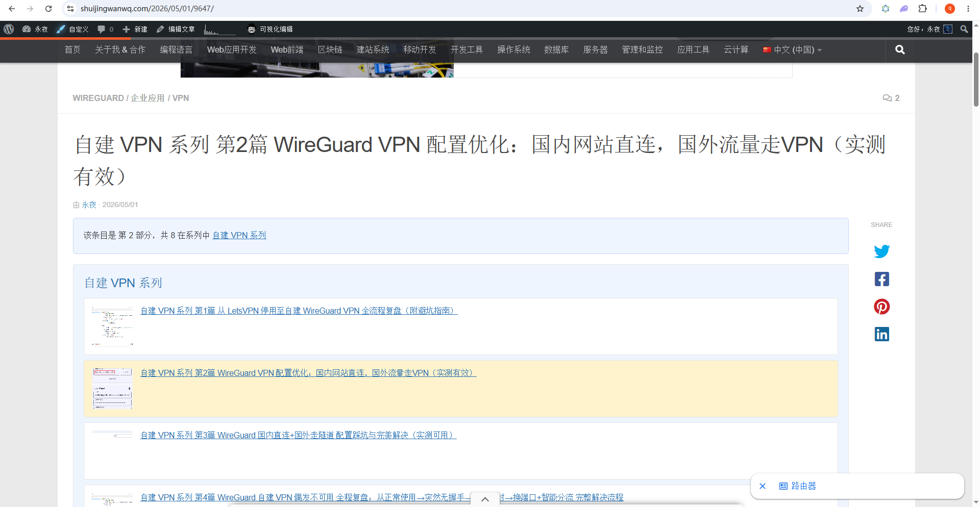Open the admin bar stats graph
Screen dimensions: 980x507
tap(220, 29)
